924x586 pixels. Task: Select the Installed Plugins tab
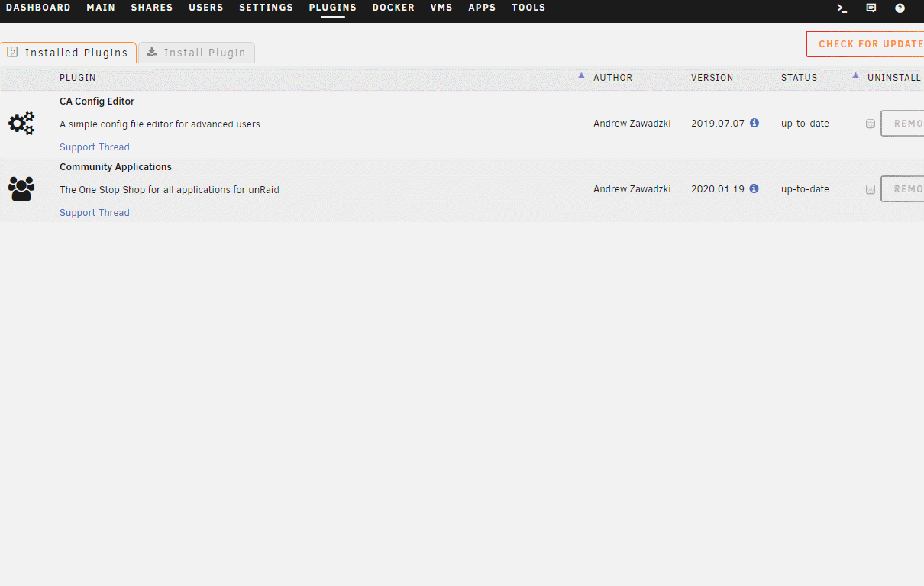68,53
